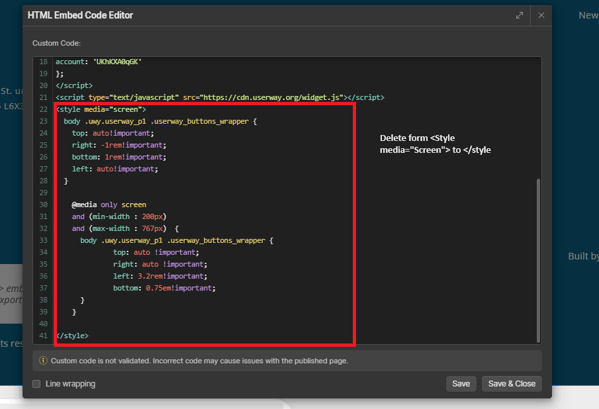The image size is (599, 409).
Task: Click the warning info icon below the editor
Action: (x=43, y=361)
